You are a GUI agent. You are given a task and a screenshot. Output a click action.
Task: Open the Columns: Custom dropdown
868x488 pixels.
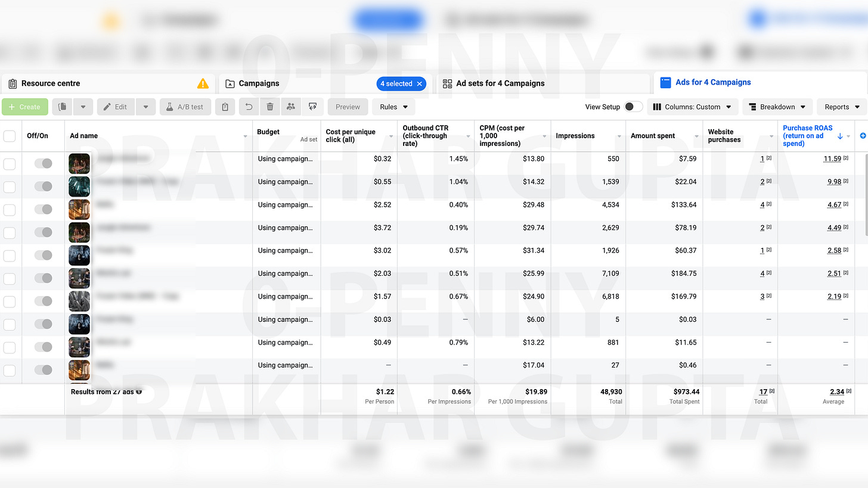[x=692, y=107]
